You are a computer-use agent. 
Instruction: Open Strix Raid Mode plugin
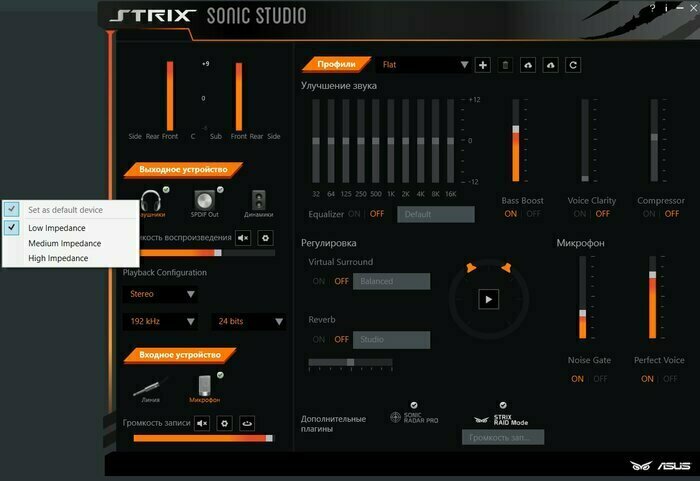501,419
